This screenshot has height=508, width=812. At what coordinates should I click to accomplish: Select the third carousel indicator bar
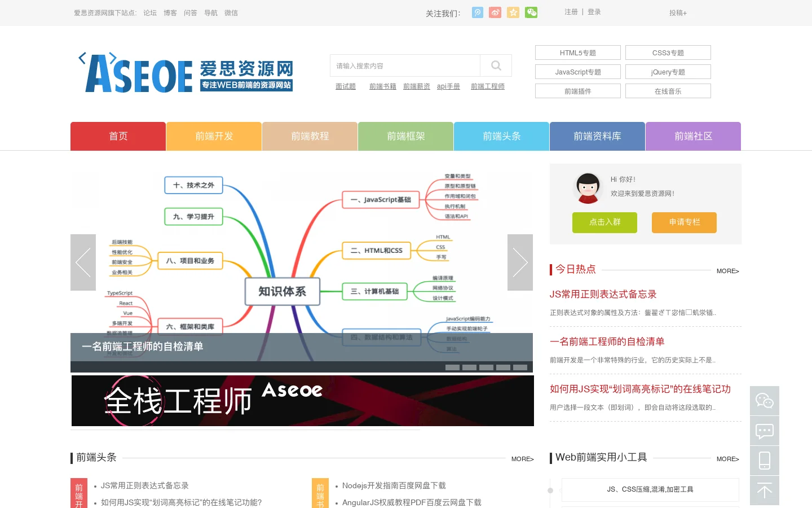(486, 367)
